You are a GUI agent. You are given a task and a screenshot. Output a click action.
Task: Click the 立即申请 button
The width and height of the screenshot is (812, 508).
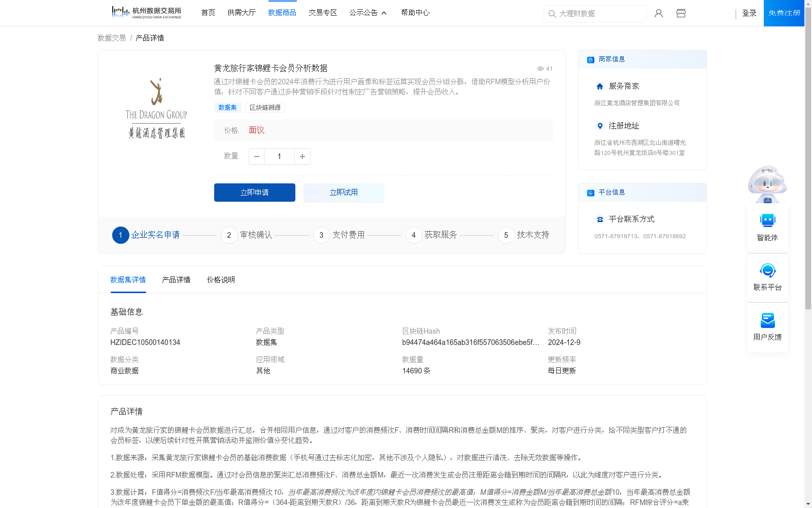pyautogui.click(x=255, y=193)
